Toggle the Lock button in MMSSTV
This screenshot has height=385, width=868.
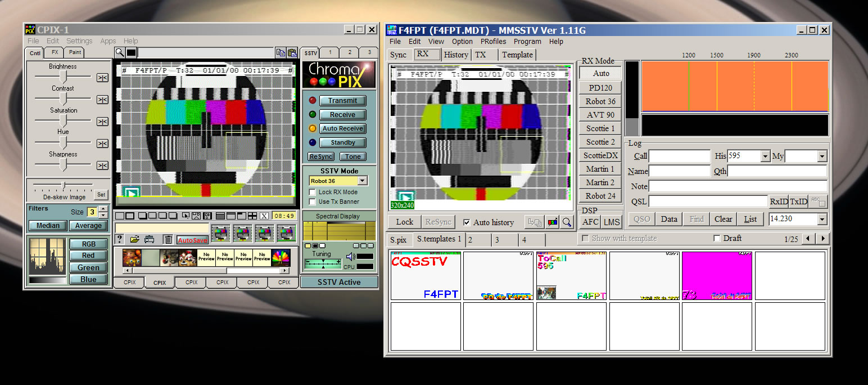404,222
